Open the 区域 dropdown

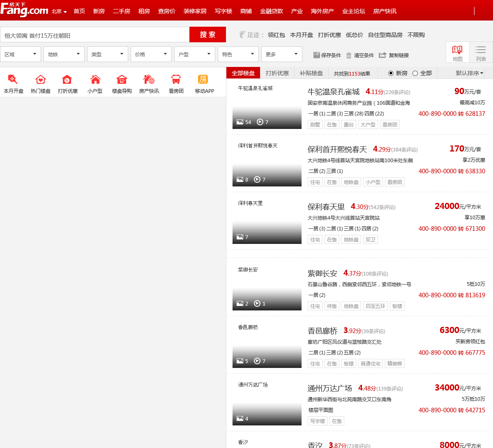tap(21, 54)
